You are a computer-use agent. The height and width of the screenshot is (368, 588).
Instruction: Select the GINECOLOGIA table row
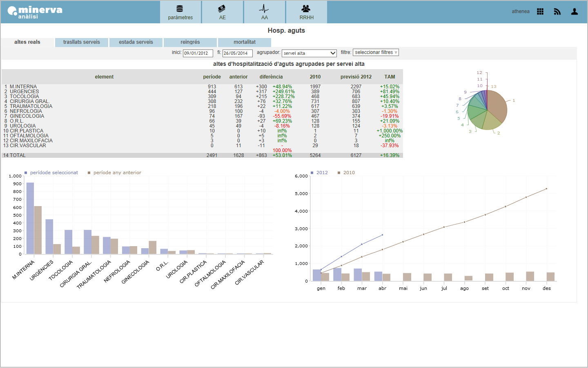202,116
